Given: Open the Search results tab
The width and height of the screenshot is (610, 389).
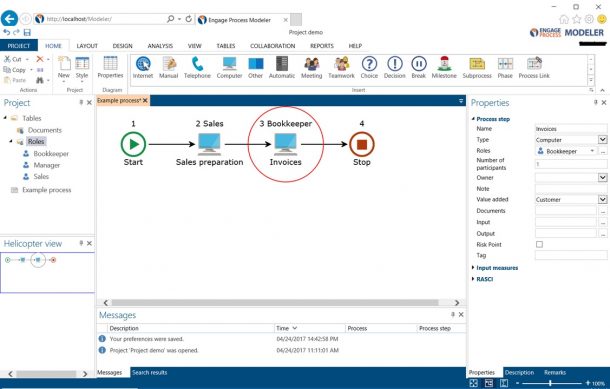Looking at the screenshot, I should pos(150,372).
